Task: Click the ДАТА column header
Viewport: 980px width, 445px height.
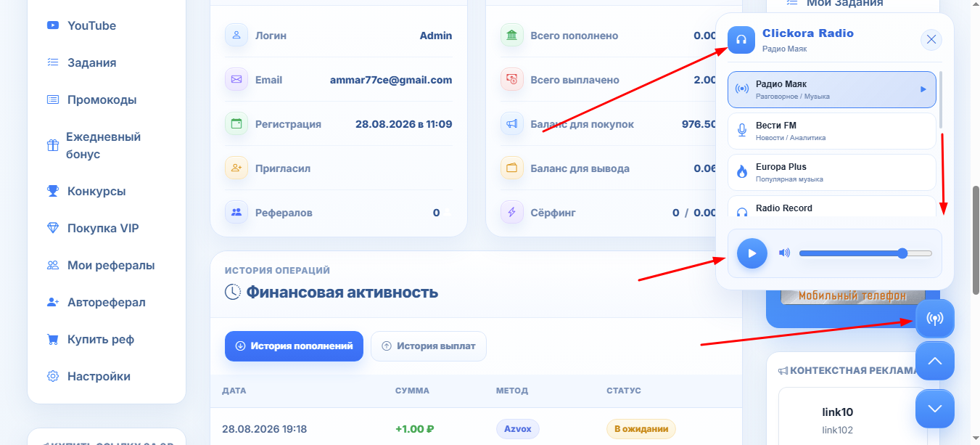Action: click(x=234, y=391)
